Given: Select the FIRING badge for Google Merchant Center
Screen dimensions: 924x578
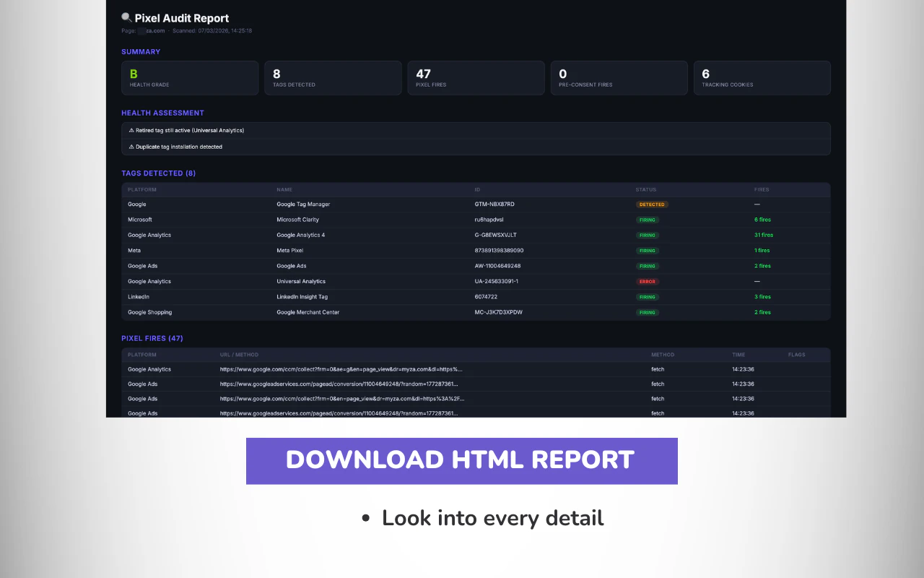Looking at the screenshot, I should [x=648, y=312].
